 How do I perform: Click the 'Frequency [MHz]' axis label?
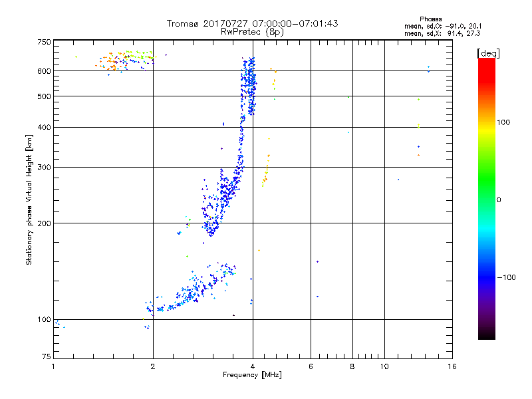252,375
